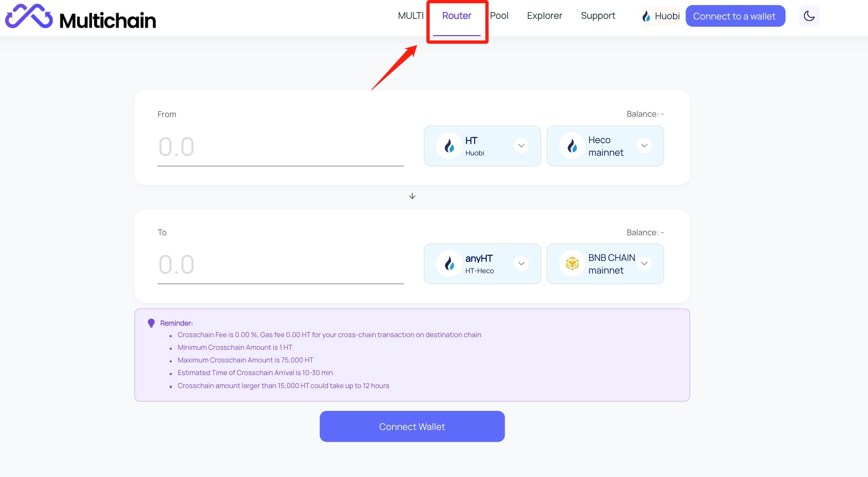Image resolution: width=868 pixels, height=477 pixels.
Task: Click 'Maximum Crosschain Amount is 75,000 HT'
Action: (245, 360)
